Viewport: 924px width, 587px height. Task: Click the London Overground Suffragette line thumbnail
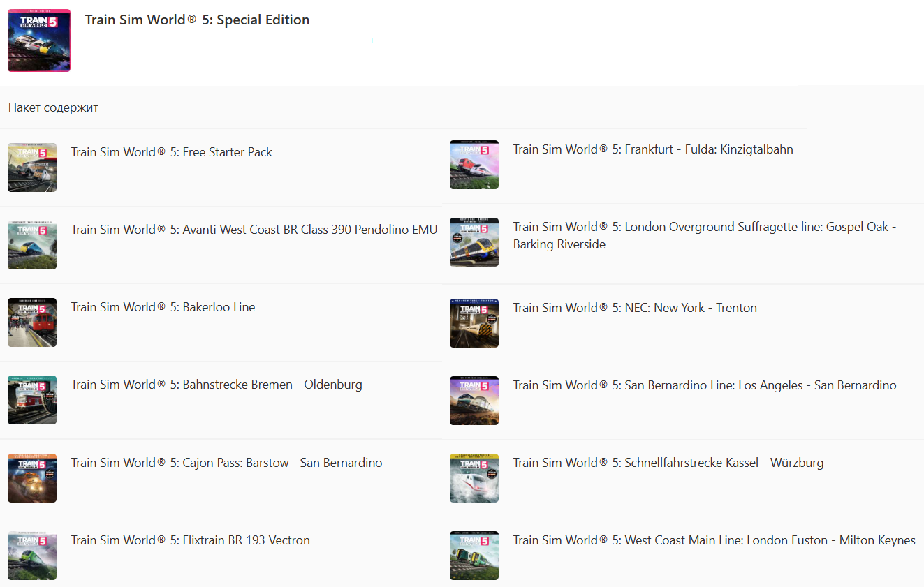pos(474,242)
